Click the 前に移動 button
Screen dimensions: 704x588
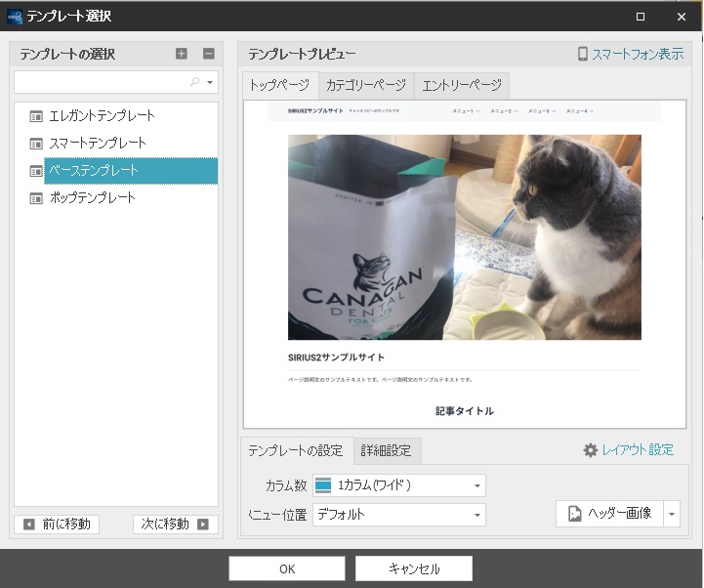[x=57, y=525]
